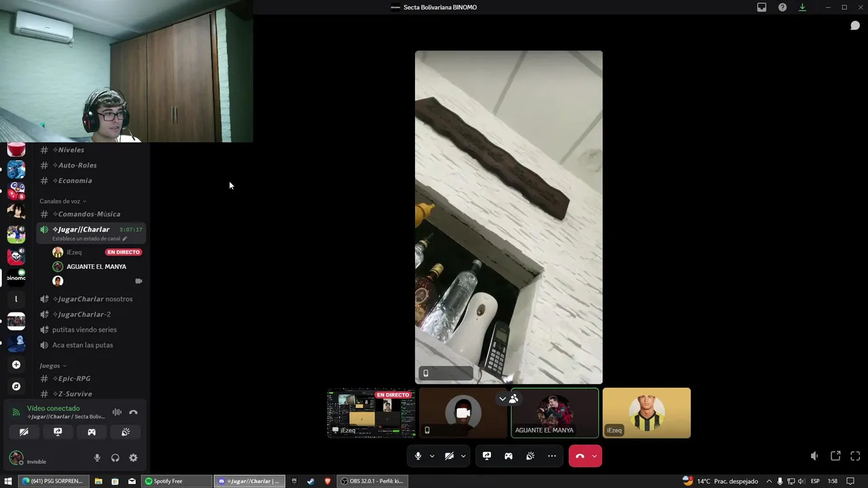Hide participants toggle above thumbnails
The width and height of the screenshot is (868, 488).
point(509,399)
